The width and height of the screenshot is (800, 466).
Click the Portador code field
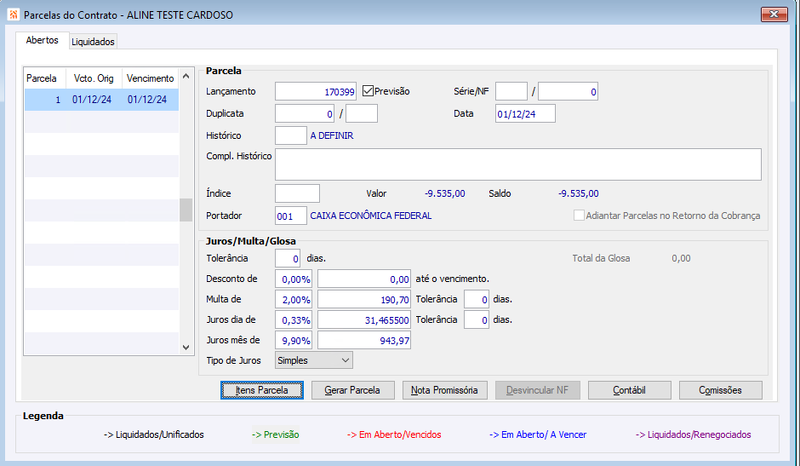pos(291,216)
